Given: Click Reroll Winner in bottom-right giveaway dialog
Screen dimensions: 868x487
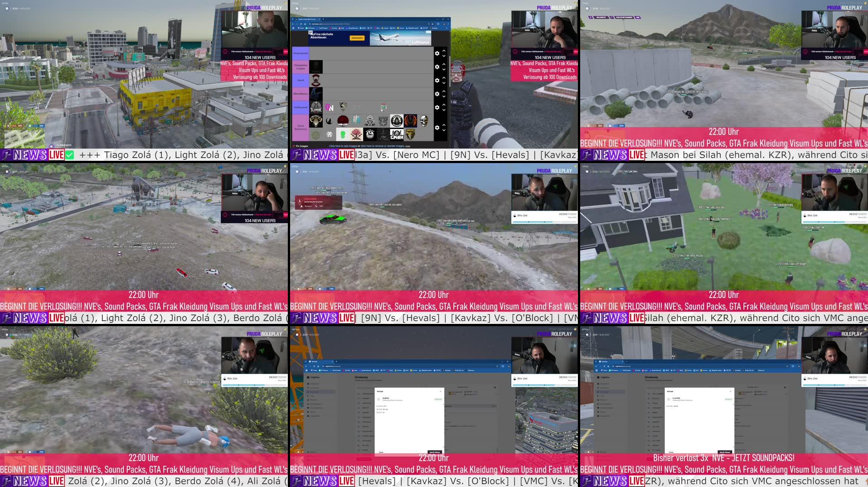Looking at the screenshot, I should (724, 452).
